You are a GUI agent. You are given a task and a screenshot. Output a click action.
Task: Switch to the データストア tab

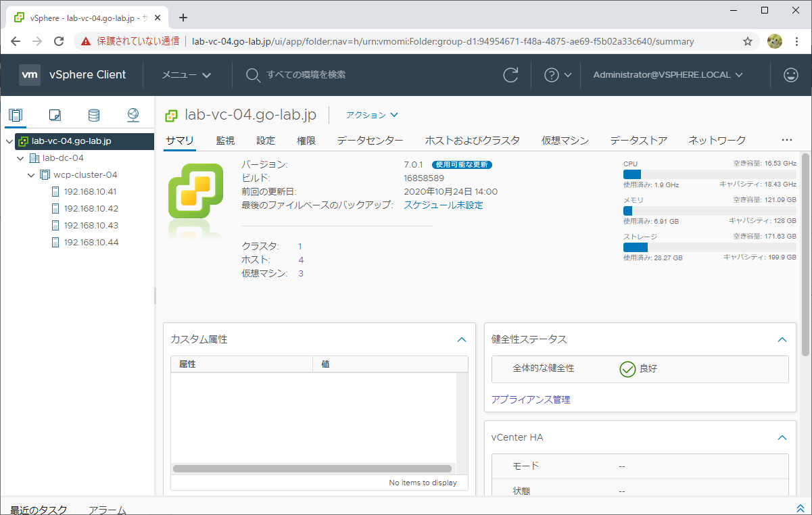(639, 141)
